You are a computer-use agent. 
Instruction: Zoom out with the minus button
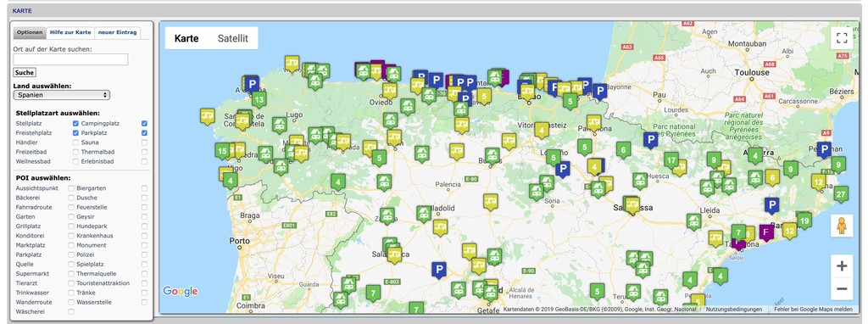[x=842, y=288]
